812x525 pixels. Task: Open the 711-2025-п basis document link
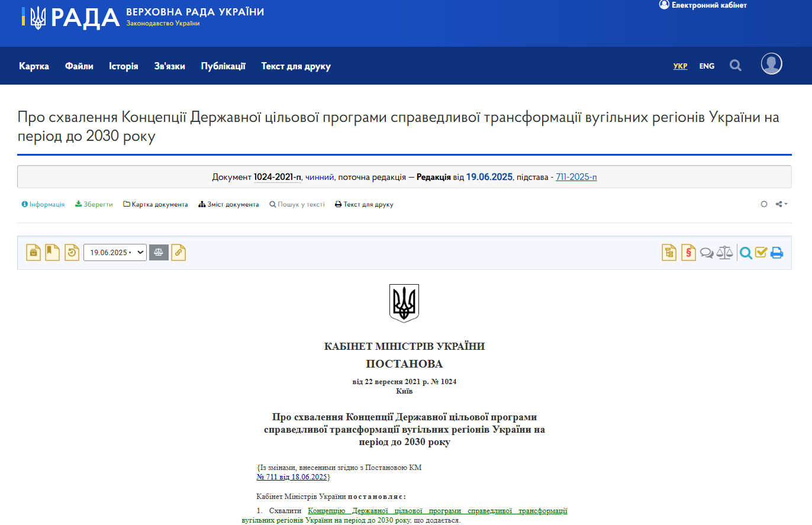(x=576, y=177)
